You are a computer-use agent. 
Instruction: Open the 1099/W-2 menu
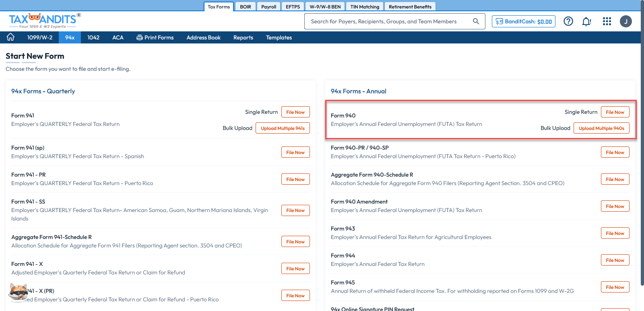pos(39,37)
